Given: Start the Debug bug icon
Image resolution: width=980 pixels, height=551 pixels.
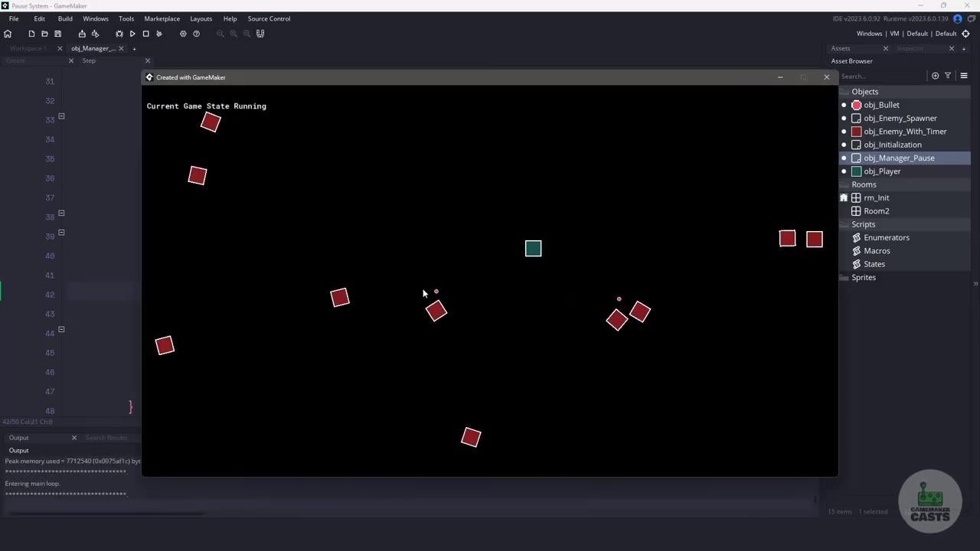Looking at the screenshot, I should [119, 34].
